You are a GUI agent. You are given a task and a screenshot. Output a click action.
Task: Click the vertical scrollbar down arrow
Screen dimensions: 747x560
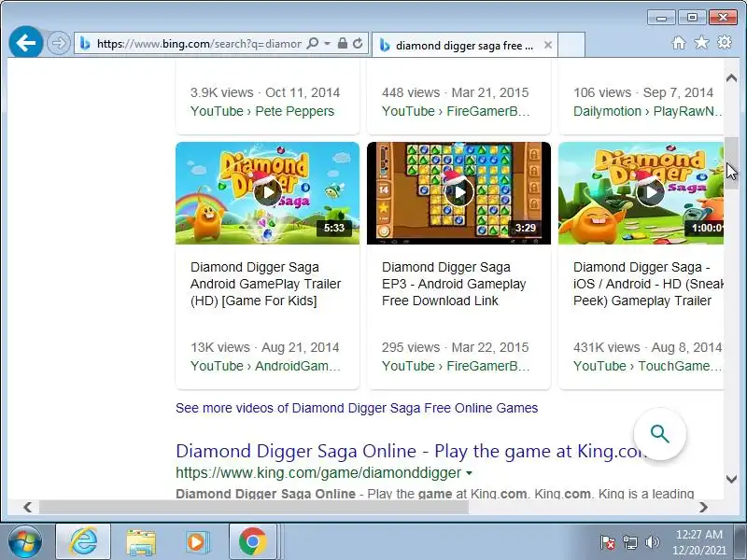pyautogui.click(x=731, y=479)
